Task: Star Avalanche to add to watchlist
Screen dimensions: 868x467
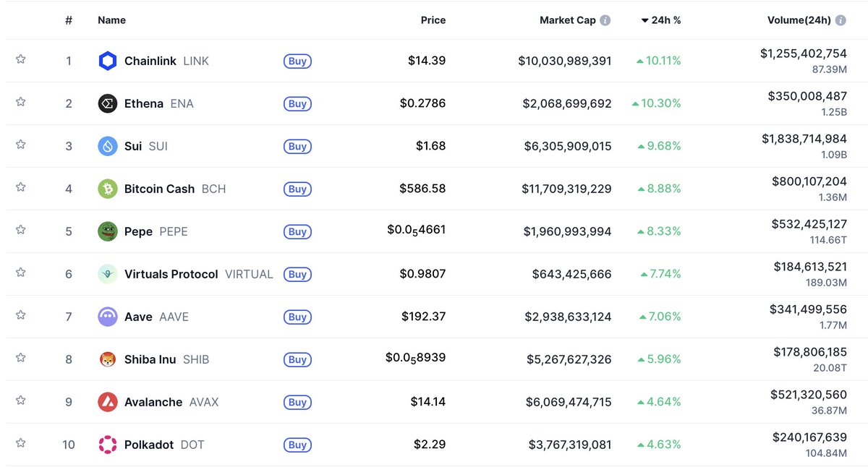Action: (x=21, y=400)
